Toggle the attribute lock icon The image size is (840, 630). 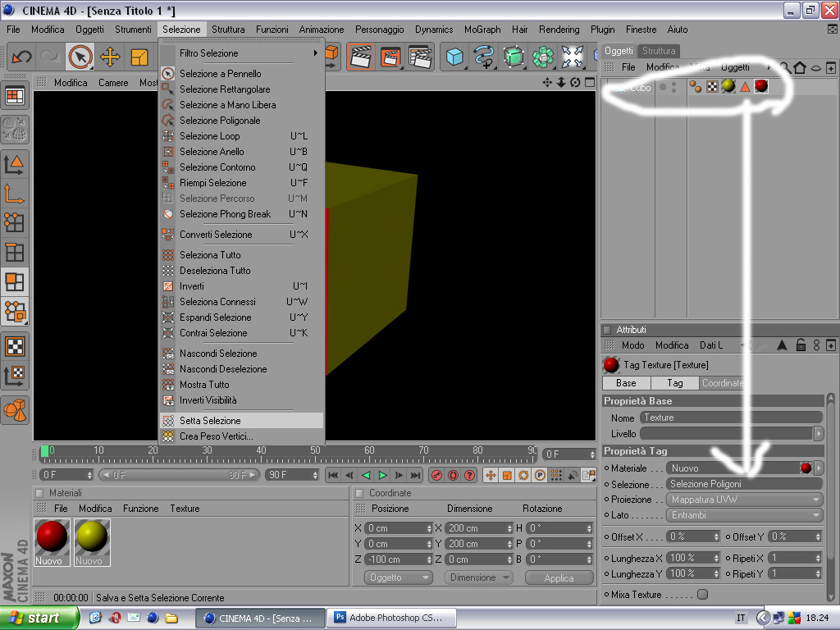801,345
